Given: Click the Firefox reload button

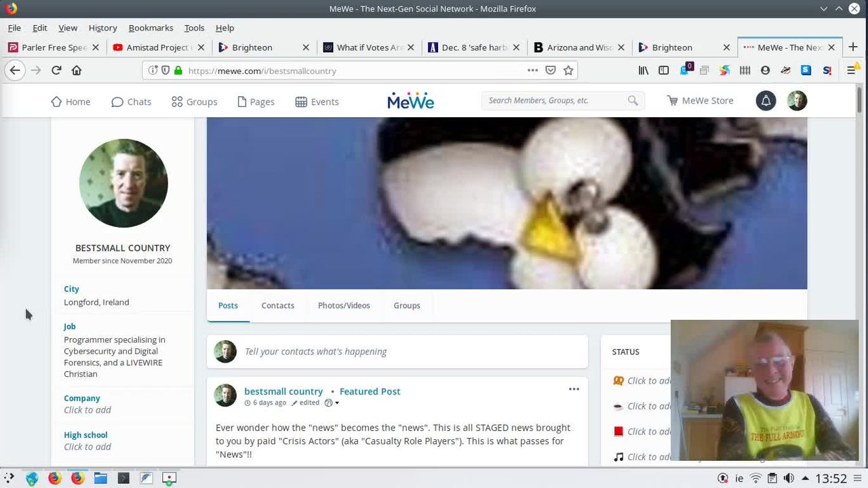Looking at the screenshot, I should pyautogui.click(x=56, y=70).
